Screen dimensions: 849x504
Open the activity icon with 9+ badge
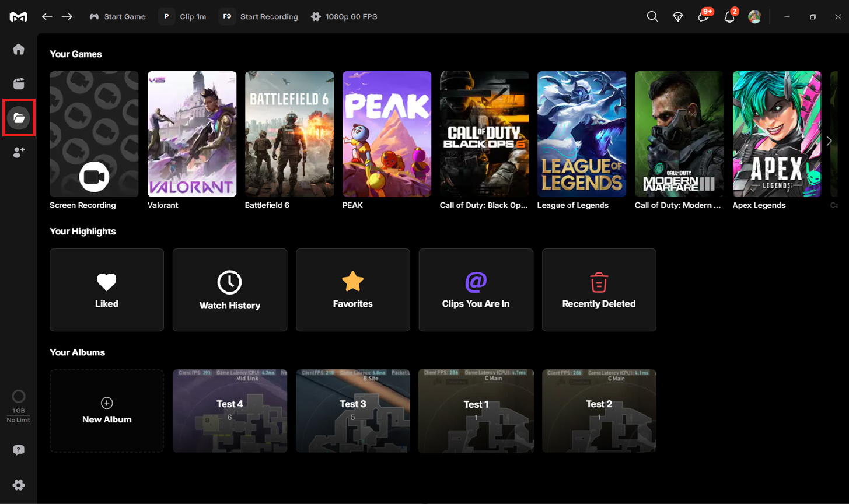[704, 16]
